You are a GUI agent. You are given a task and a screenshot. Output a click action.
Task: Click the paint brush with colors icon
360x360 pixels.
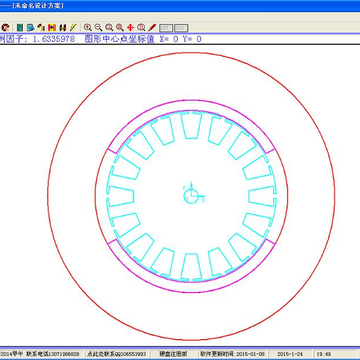point(41,27)
